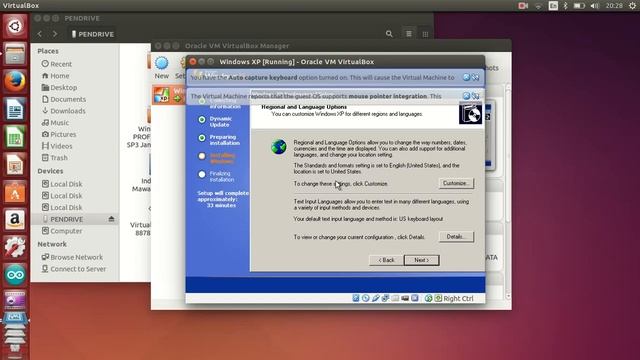Open Downloads in the Files sidebar
Image resolution: width=640 pixels, height=360 pixels.
point(64,111)
